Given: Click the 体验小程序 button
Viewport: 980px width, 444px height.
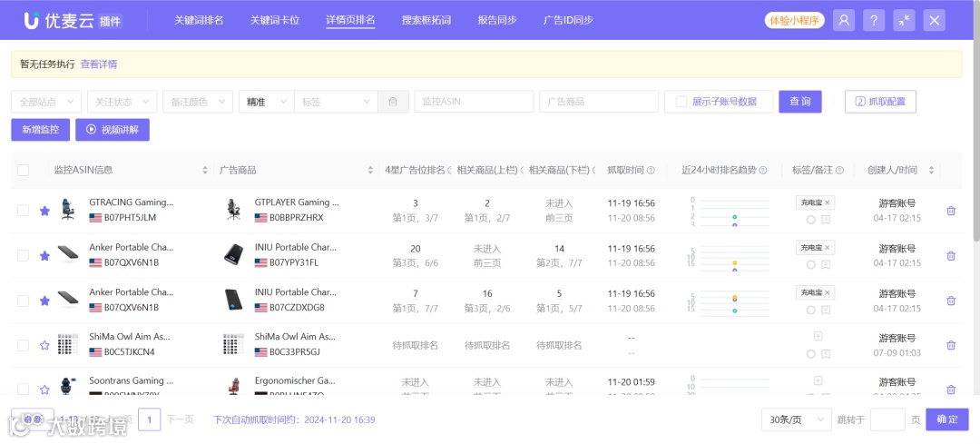Looking at the screenshot, I should coord(794,20).
